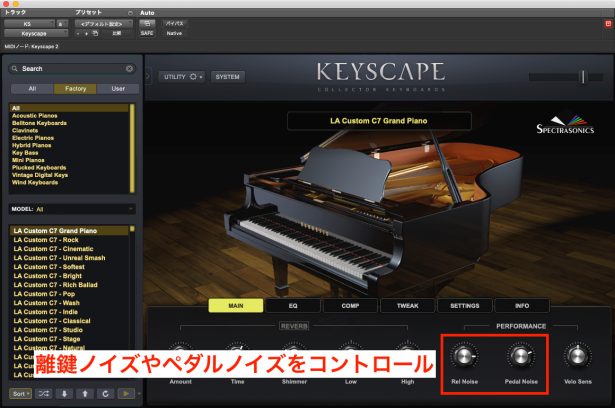Viewport: 615px width, 408px height.
Task: Switch to the MAIN tab
Action: point(236,306)
